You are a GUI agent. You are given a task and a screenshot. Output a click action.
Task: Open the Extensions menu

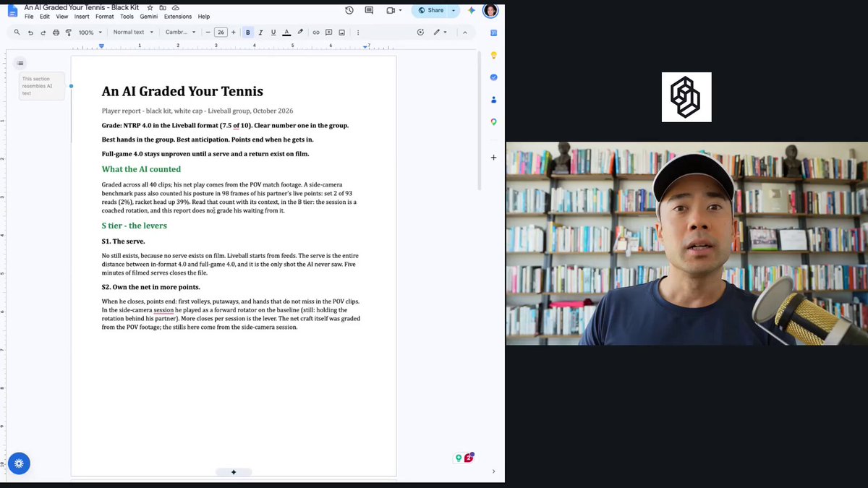tap(177, 17)
